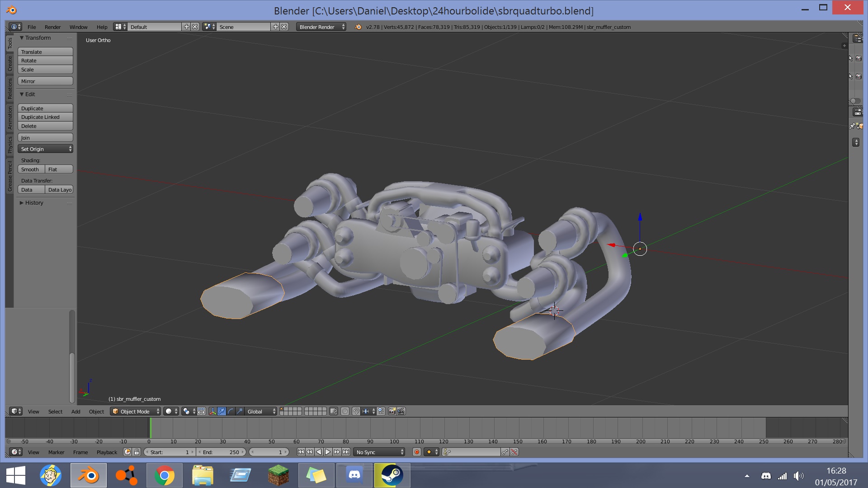868x488 pixels.
Task: Click the Rotate button
Action: tap(45, 60)
